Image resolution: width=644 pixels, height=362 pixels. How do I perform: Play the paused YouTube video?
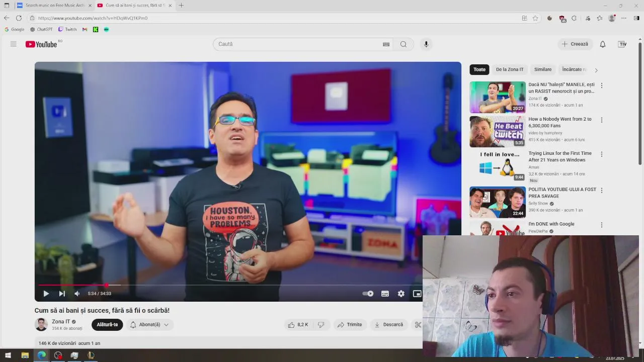point(46,294)
